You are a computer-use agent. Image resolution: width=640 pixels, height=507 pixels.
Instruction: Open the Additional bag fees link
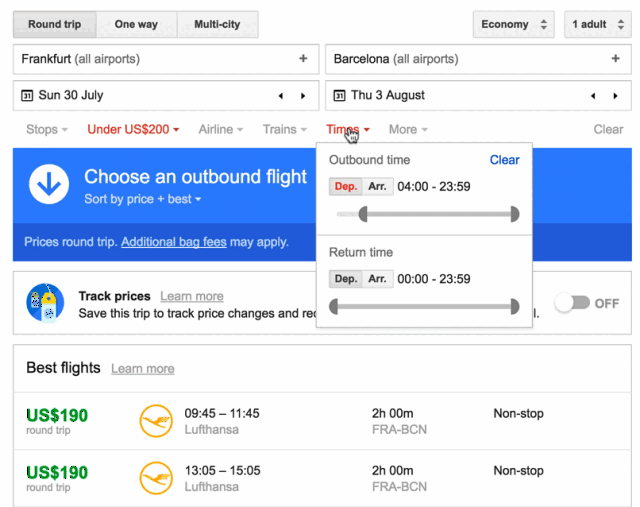pyautogui.click(x=174, y=242)
